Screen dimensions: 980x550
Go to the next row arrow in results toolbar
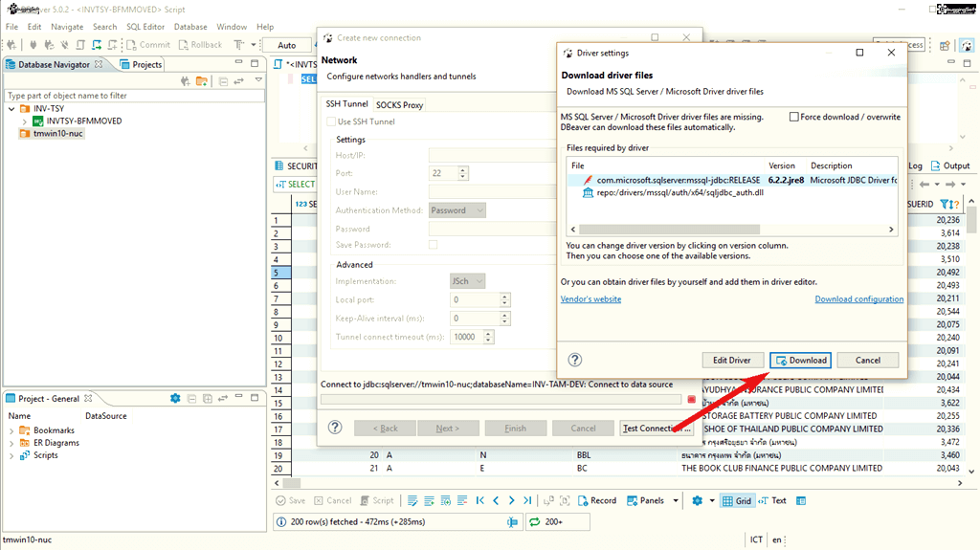click(x=511, y=500)
